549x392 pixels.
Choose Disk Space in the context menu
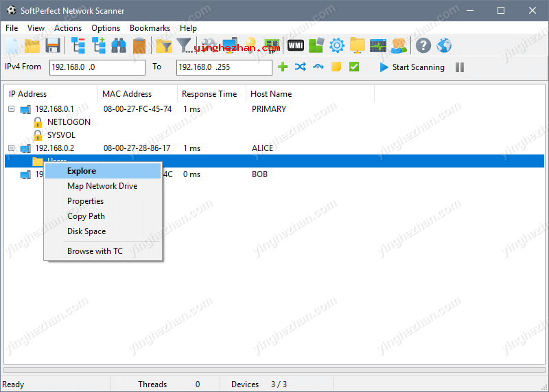tap(103, 231)
